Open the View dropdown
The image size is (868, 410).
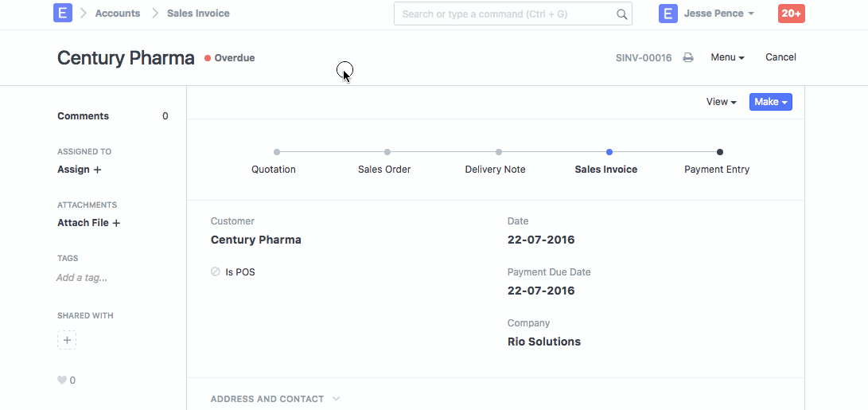[721, 102]
